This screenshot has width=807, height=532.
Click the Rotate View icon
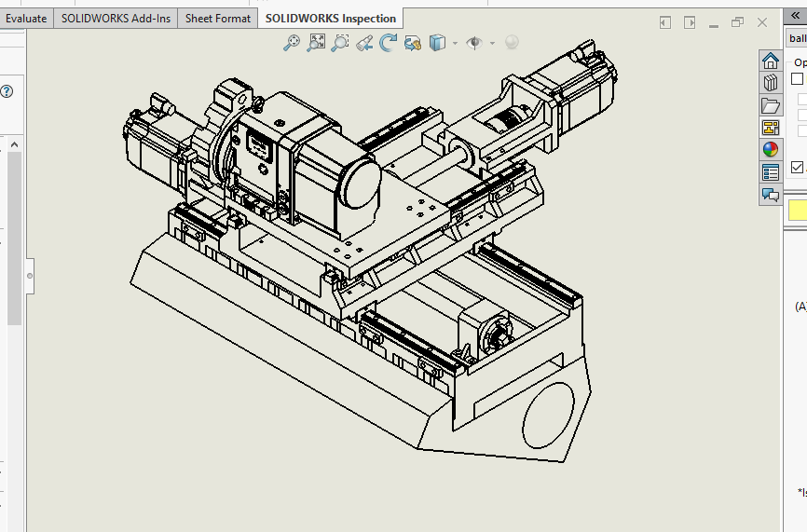click(x=388, y=43)
